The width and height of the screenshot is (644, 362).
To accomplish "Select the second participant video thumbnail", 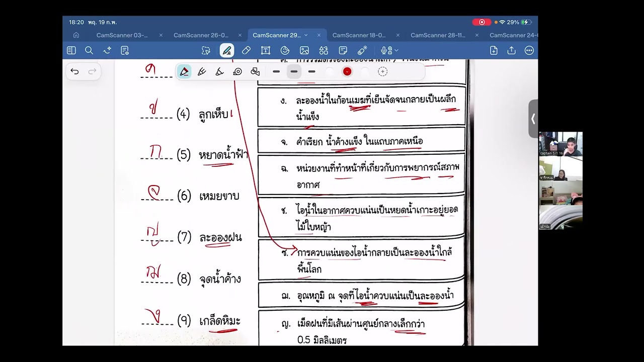I will coord(560,168).
